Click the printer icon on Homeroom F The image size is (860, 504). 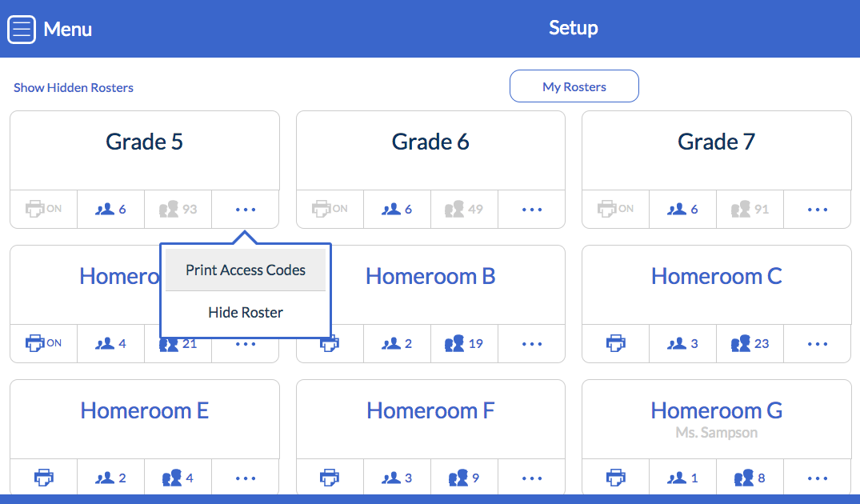[x=330, y=478]
